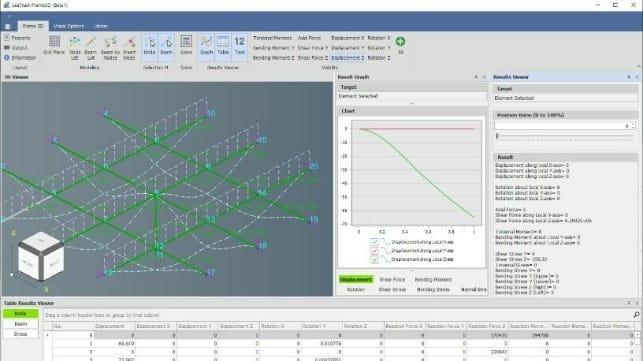Open the Beam List
This screenshot has height=361, width=643.
click(x=91, y=47)
